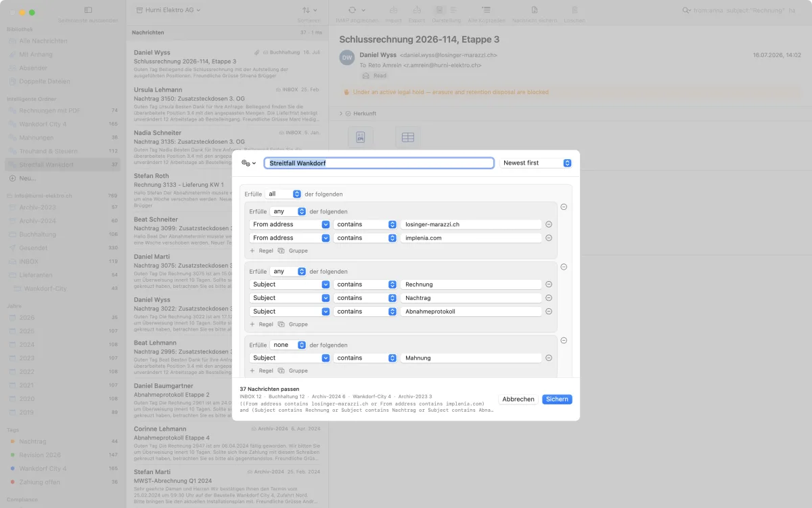Click Sichern to save the smart folder
The image size is (812, 508).
click(x=557, y=400)
